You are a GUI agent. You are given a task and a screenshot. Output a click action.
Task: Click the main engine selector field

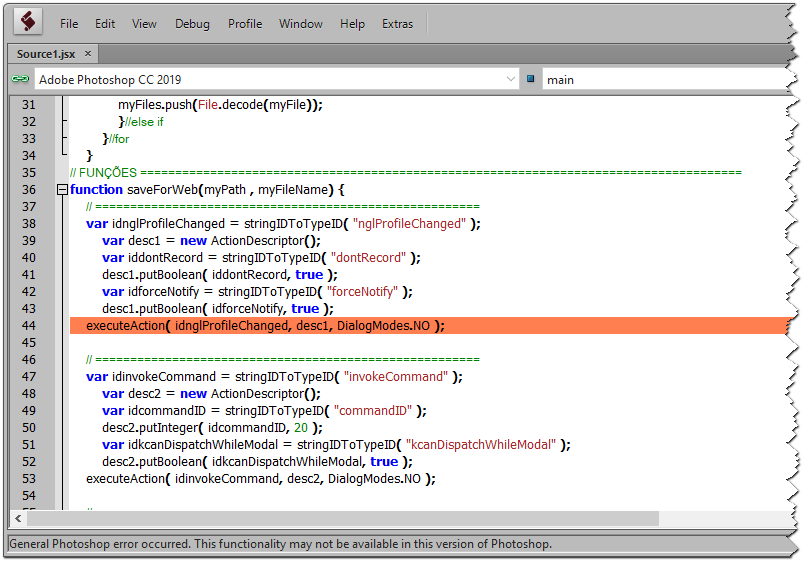[666, 79]
